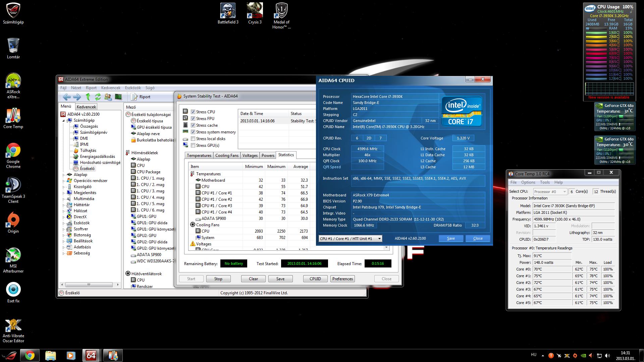This screenshot has width=644, height=362.
Task: Expand the Alaplap tree node
Action: [x=63, y=175]
